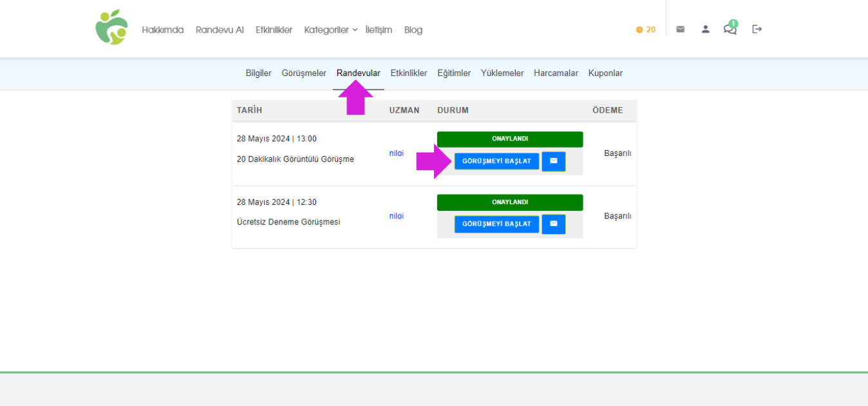Click the TARİH column header
The width and height of the screenshot is (868, 406).
click(250, 110)
